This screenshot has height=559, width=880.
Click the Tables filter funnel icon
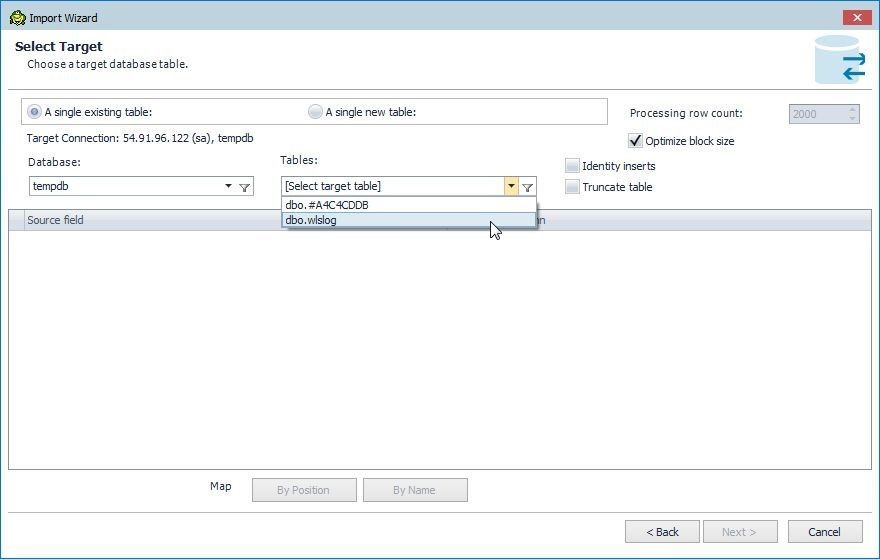click(x=528, y=187)
